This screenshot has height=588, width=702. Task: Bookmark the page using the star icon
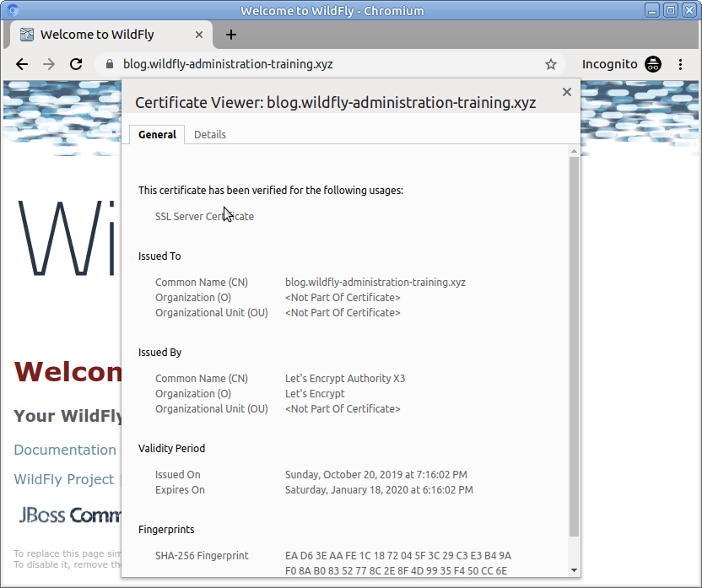[x=551, y=64]
